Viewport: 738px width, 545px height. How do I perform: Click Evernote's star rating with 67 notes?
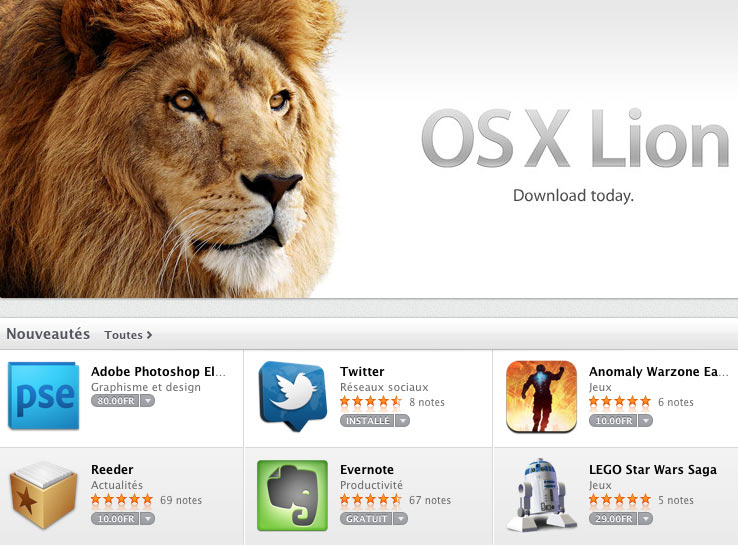pyautogui.click(x=370, y=499)
